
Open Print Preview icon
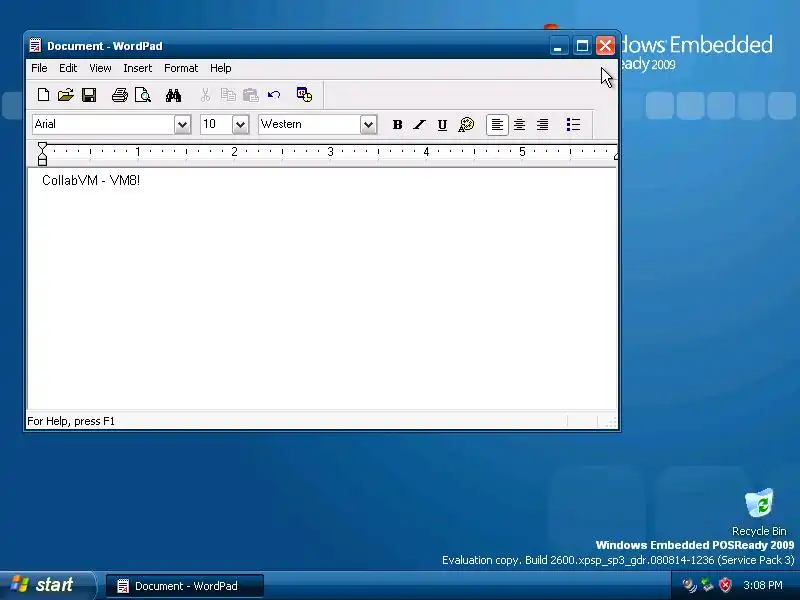tap(142, 95)
